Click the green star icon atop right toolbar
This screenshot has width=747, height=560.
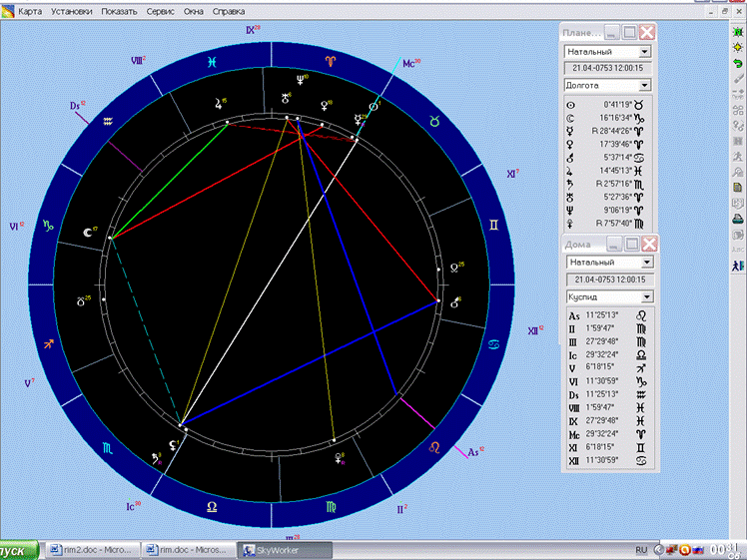coord(736,30)
